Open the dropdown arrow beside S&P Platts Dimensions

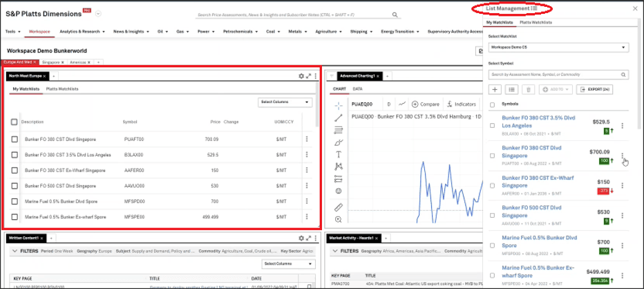coord(98,14)
